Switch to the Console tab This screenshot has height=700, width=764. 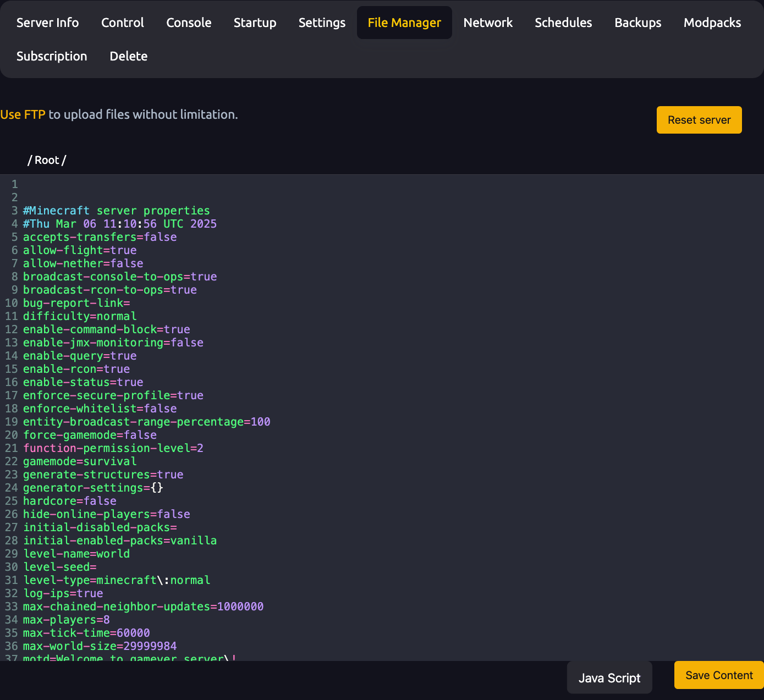tap(189, 23)
